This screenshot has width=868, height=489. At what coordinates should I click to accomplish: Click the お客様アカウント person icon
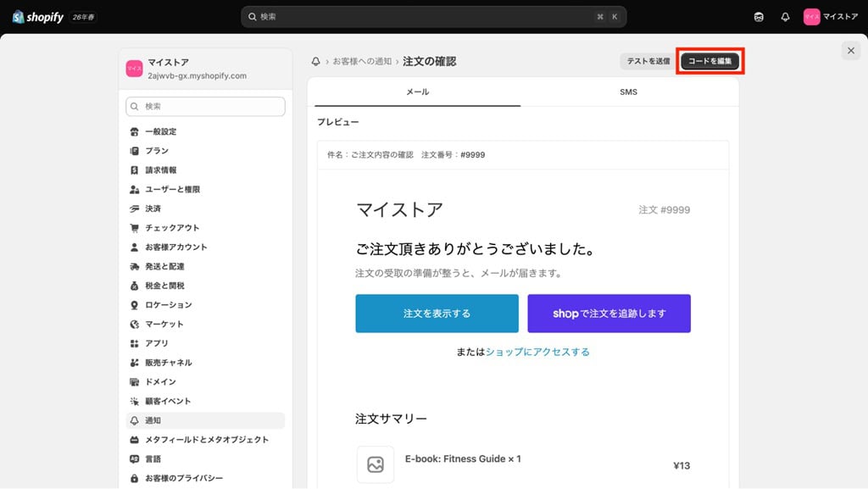134,247
